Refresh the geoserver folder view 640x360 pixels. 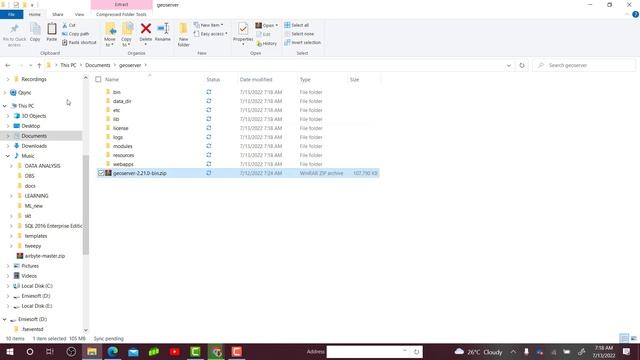tap(522, 65)
